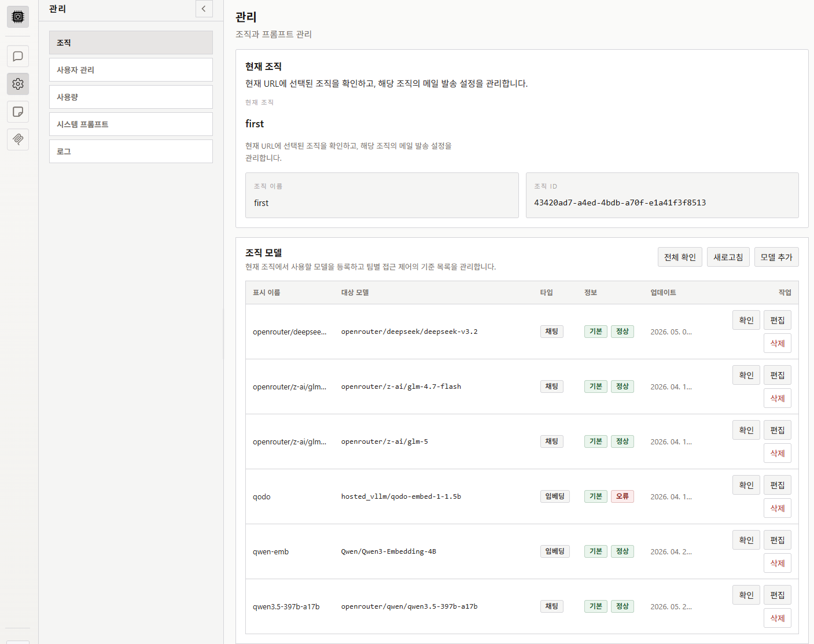This screenshot has width=814, height=644.
Task: Click the 채팅 badge in deepseek-v3.2 row
Action: click(x=552, y=332)
